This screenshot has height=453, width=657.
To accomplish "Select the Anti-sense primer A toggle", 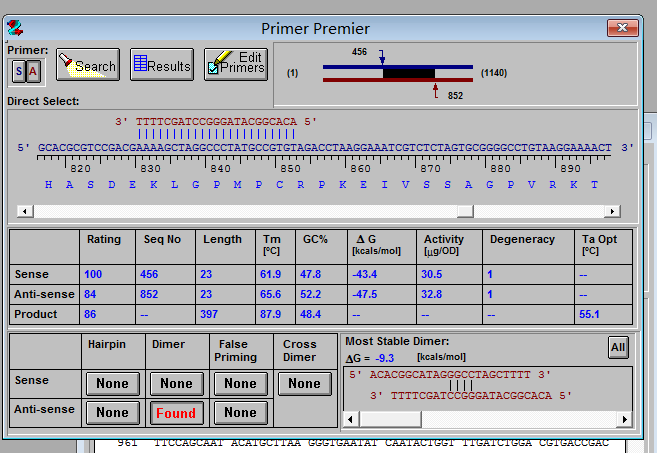I will [x=33, y=72].
